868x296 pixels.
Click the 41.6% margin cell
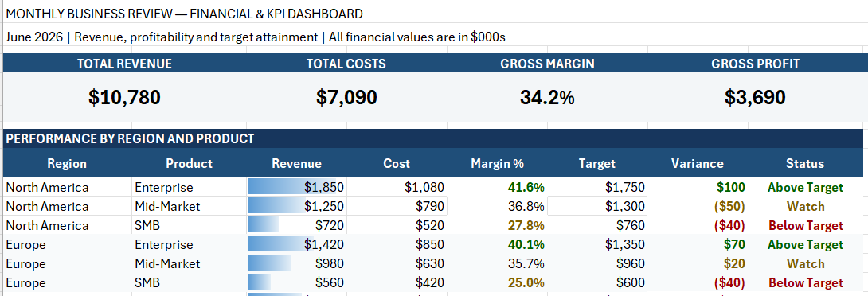pos(497,187)
